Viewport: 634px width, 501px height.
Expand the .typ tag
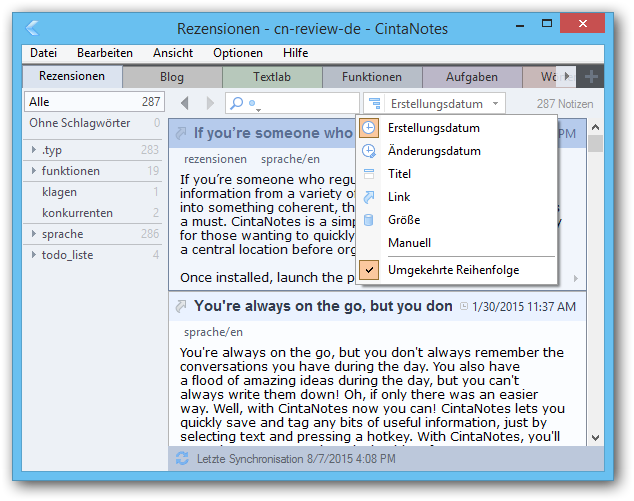coord(34,150)
